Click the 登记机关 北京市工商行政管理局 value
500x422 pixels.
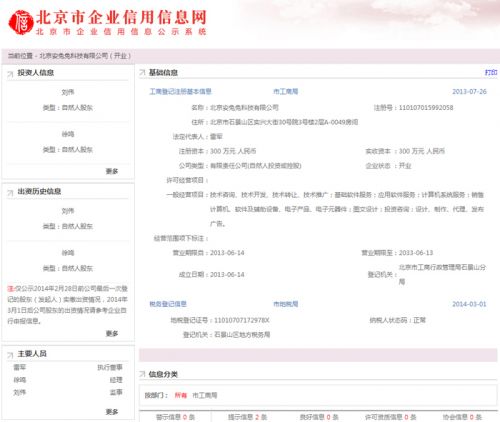click(x=442, y=274)
